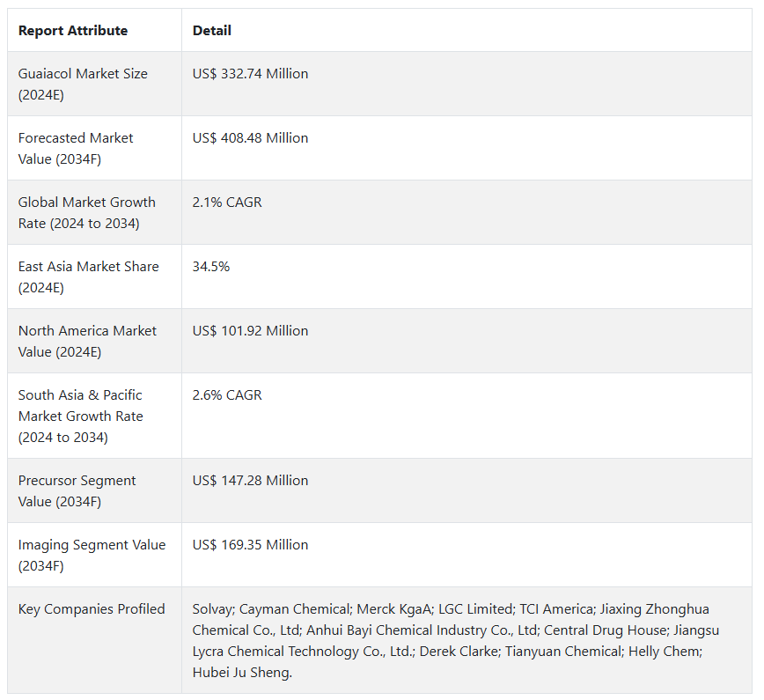The height and width of the screenshot is (700, 764).
Task: Select the Global Market Growth Rate cell
Action: 86,213
